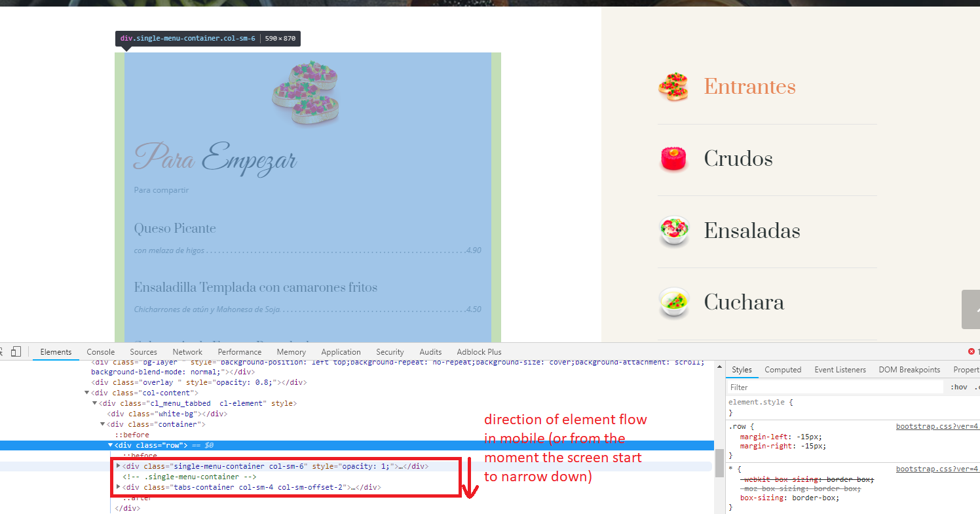
Task: Open the Properties sidebar tab
Action: pyautogui.click(x=966, y=370)
